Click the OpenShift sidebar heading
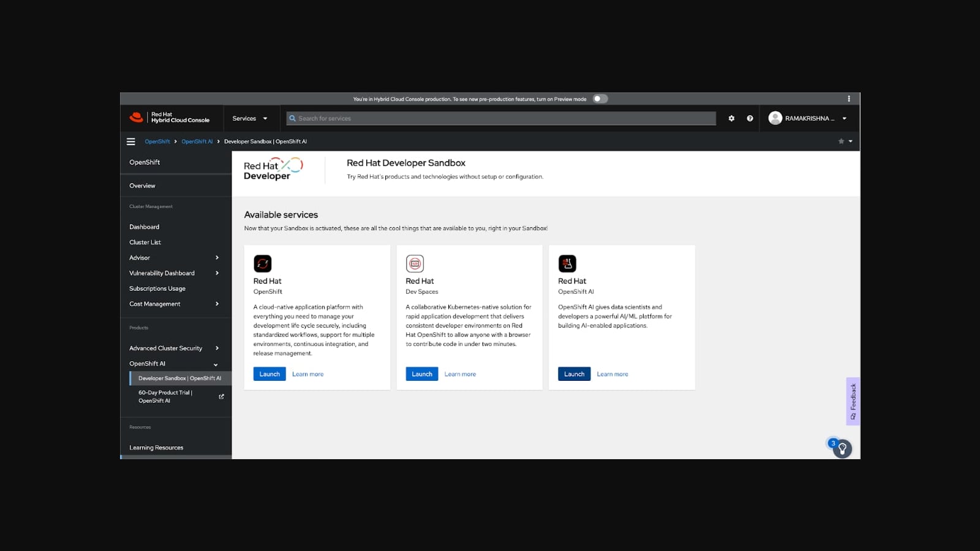The width and height of the screenshot is (980, 551). pyautogui.click(x=145, y=162)
